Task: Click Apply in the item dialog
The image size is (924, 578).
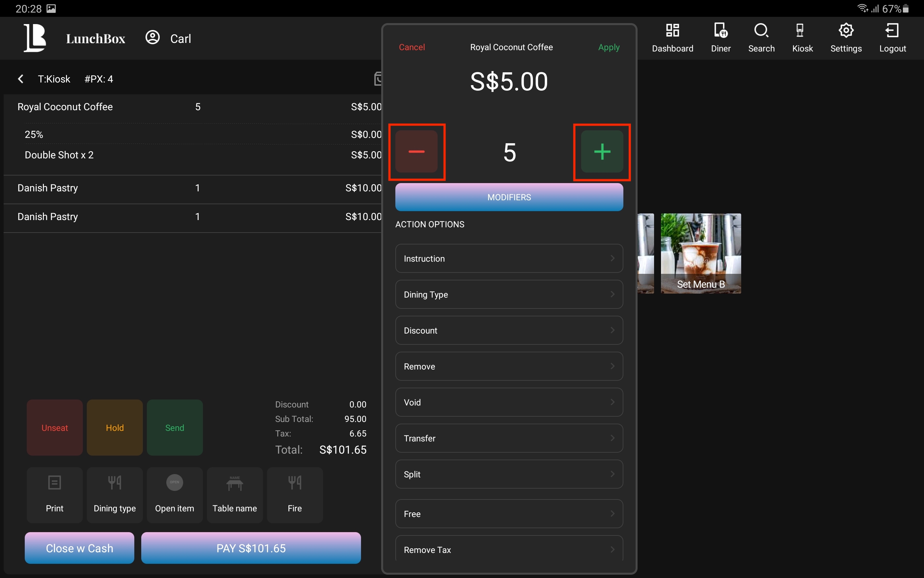Action: click(609, 48)
